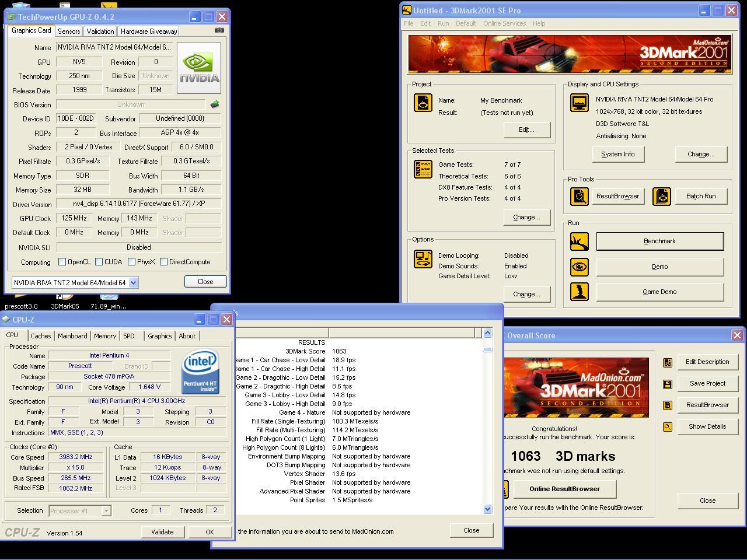The height and width of the screenshot is (560, 747).
Task: Click the Intel Pentium 4 HT logo in CPU-Z
Action: (x=200, y=372)
